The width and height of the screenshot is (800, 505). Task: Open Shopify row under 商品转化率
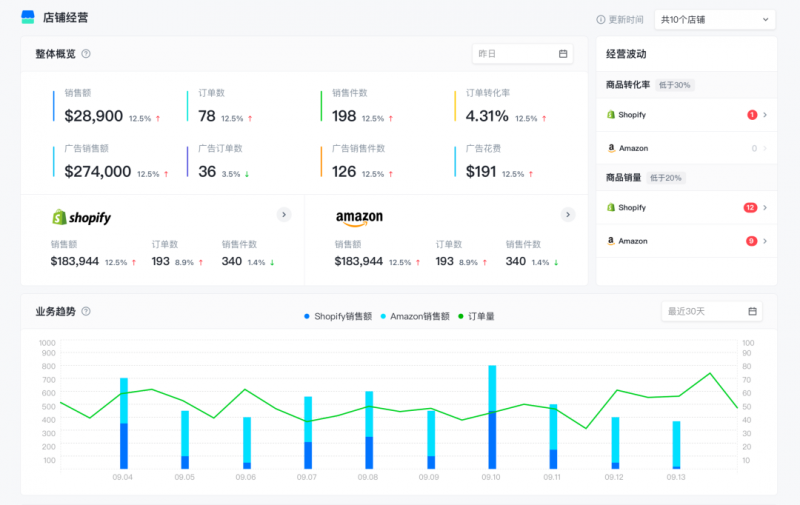[x=686, y=115]
